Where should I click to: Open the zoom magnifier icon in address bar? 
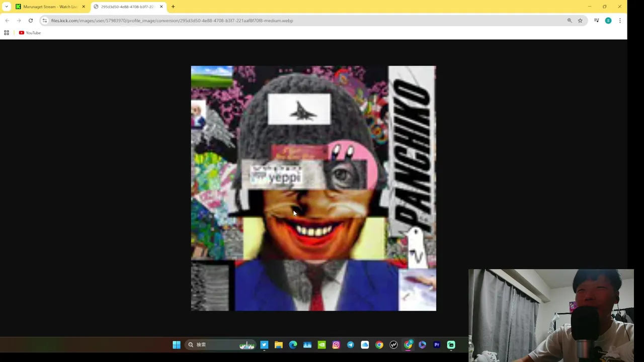click(570, 21)
